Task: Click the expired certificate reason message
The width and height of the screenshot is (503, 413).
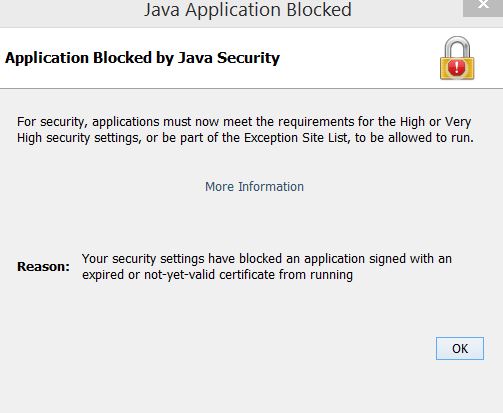Action: (267, 267)
